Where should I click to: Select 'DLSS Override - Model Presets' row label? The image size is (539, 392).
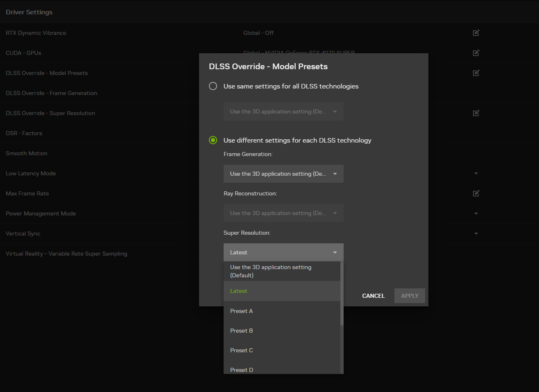[x=47, y=73]
